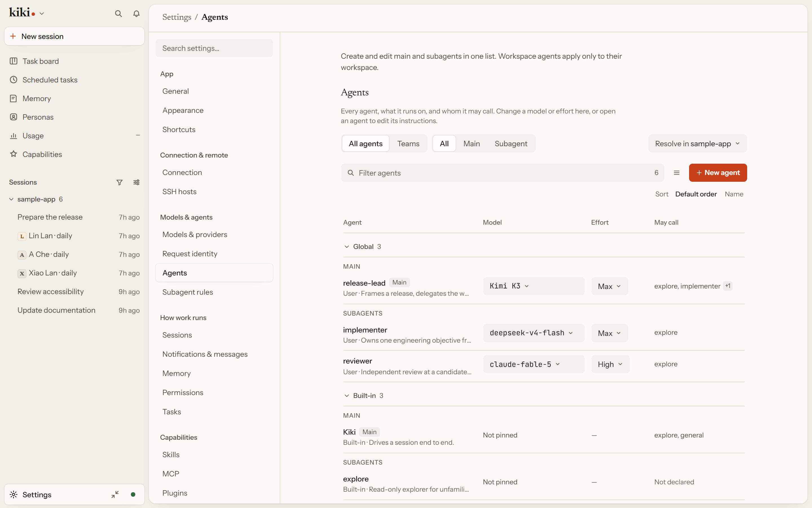Open the Task board icon
This screenshot has width=812, height=508.
click(14, 61)
